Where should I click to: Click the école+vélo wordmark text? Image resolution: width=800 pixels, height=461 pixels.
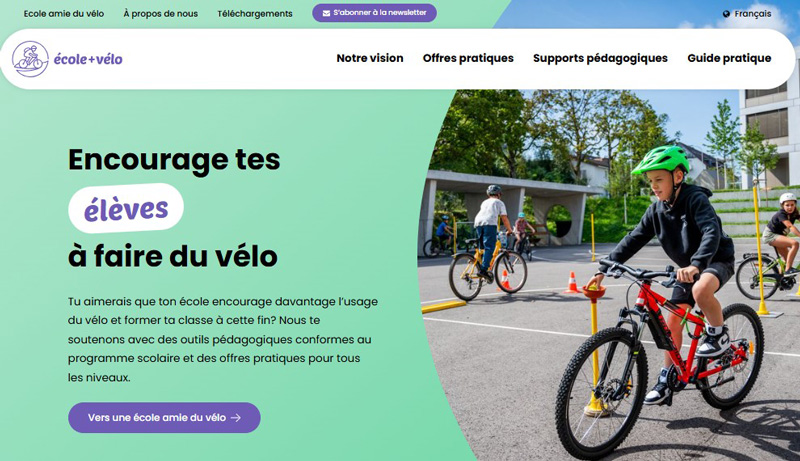pyautogui.click(x=88, y=59)
